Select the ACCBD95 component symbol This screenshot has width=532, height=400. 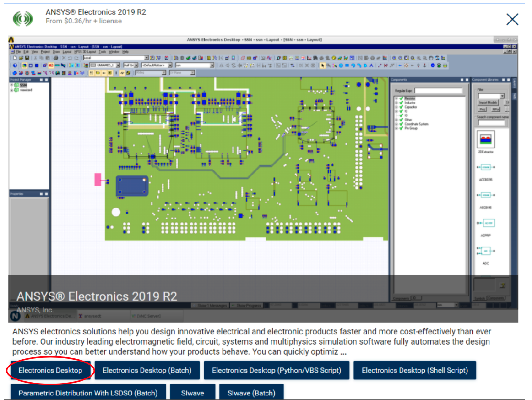485,167
